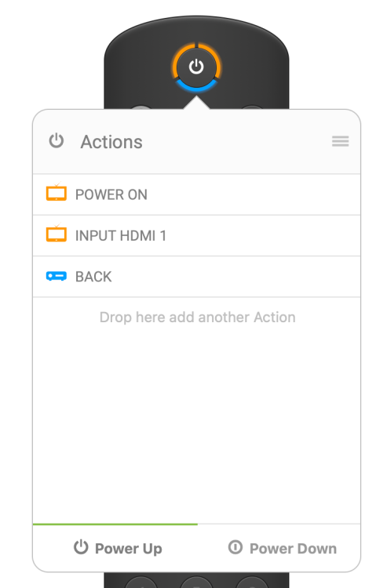This screenshot has width=387, height=588.
Task: Select the BACK action label
Action: coord(93,277)
